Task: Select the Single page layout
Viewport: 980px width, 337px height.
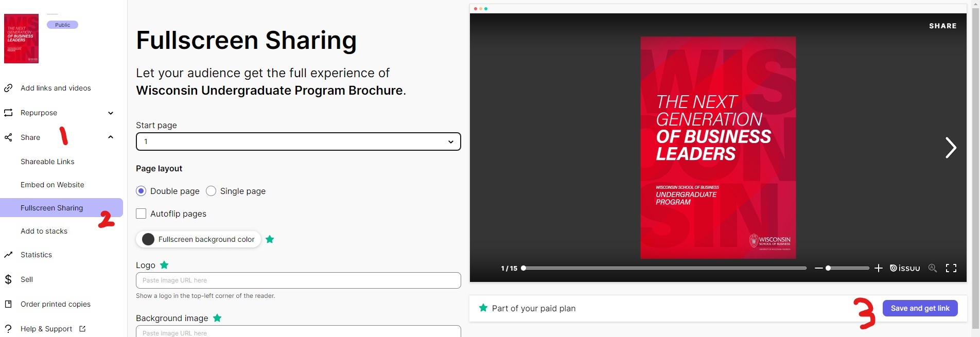Action: pyautogui.click(x=211, y=191)
